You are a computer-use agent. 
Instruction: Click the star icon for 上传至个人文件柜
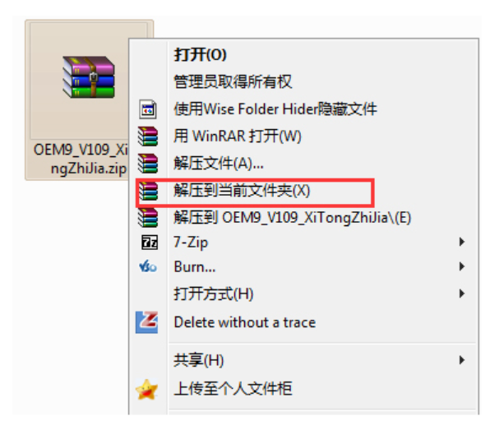(x=146, y=389)
